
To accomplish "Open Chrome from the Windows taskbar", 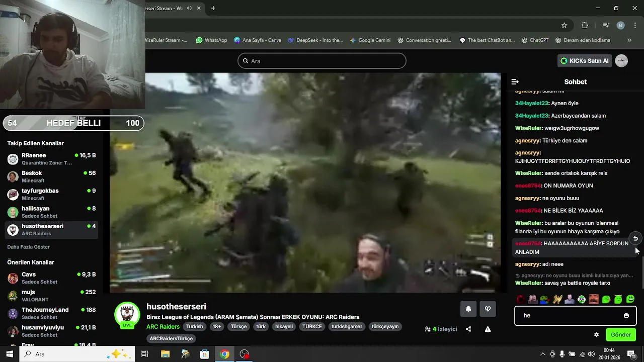I will pos(224,354).
